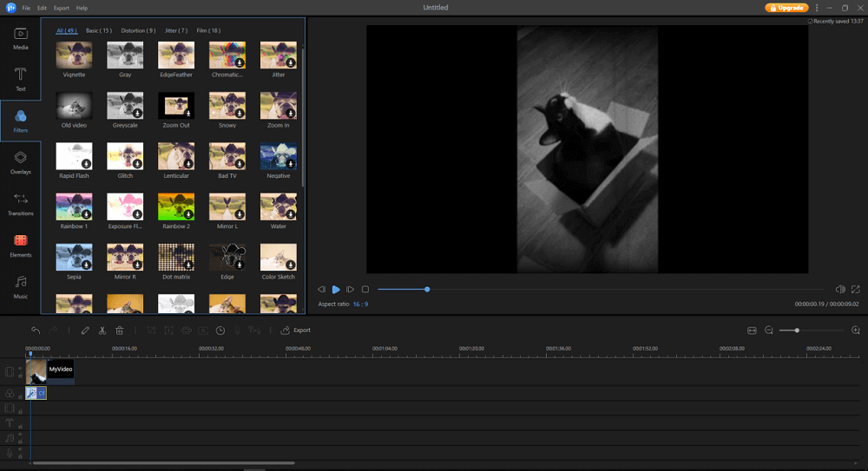Open the three-dot more options menu

pos(816,8)
